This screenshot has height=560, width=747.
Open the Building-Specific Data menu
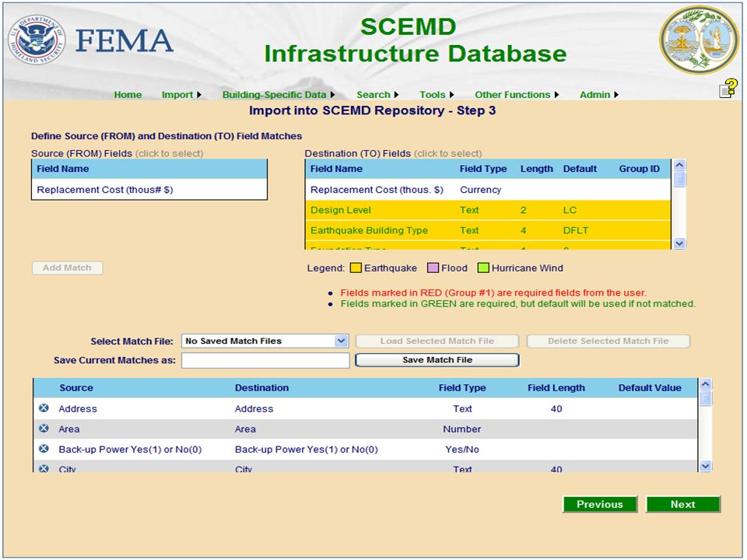[x=279, y=95]
